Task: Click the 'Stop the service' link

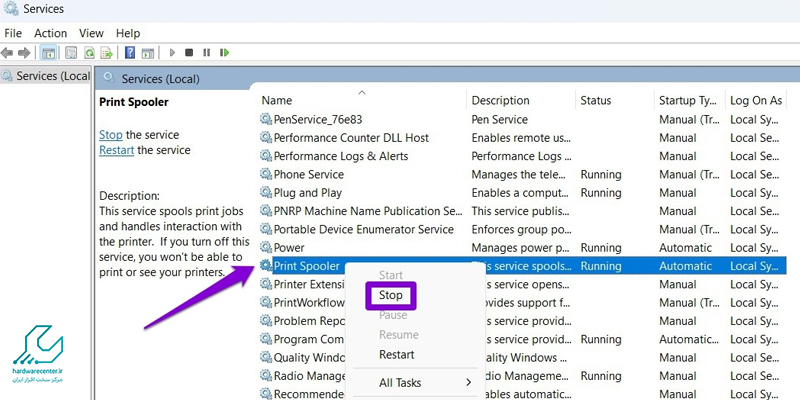Action: 110,135
